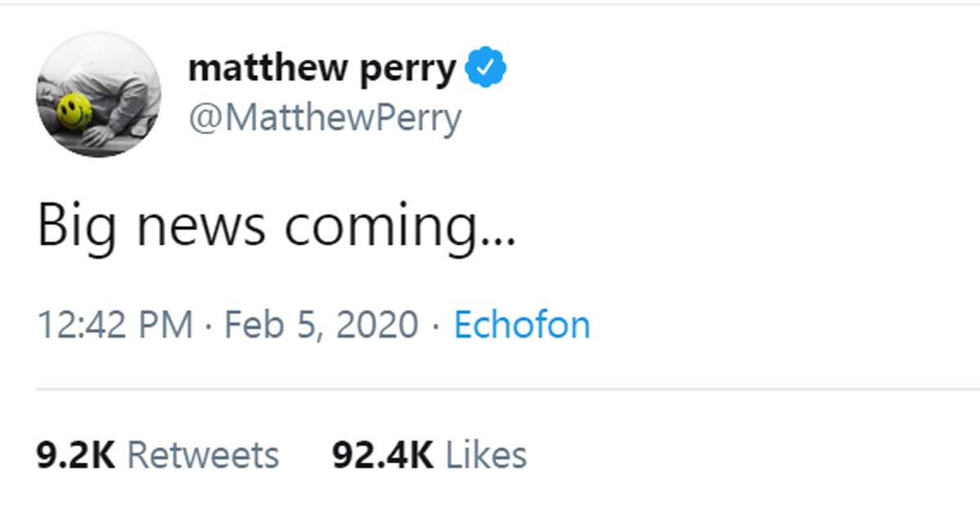Click the bold 92.4K like number
The height and width of the screenshot is (514, 980).
pyautogui.click(x=382, y=455)
